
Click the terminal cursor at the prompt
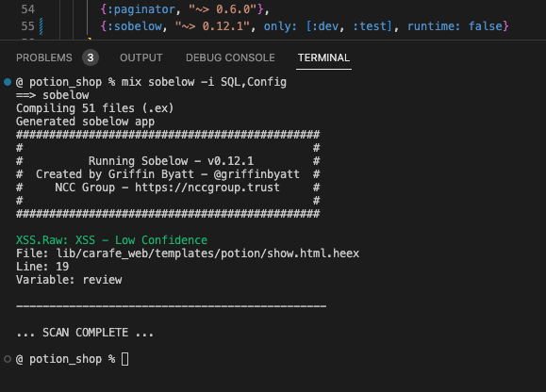[x=125, y=359]
